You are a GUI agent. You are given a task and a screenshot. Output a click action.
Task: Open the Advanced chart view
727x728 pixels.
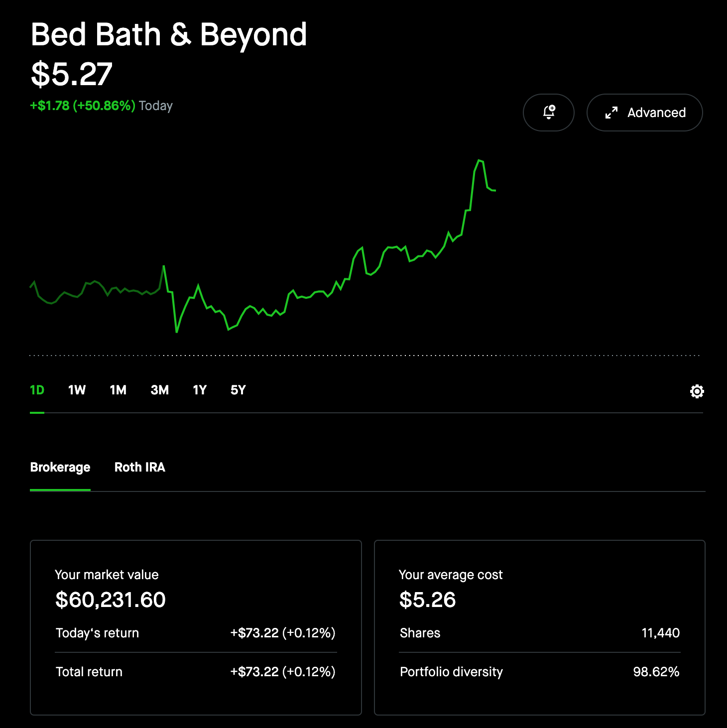click(x=644, y=113)
